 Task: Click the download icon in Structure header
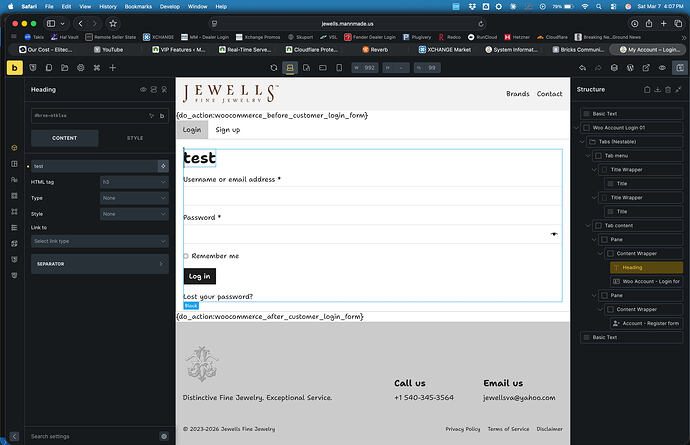click(657, 89)
